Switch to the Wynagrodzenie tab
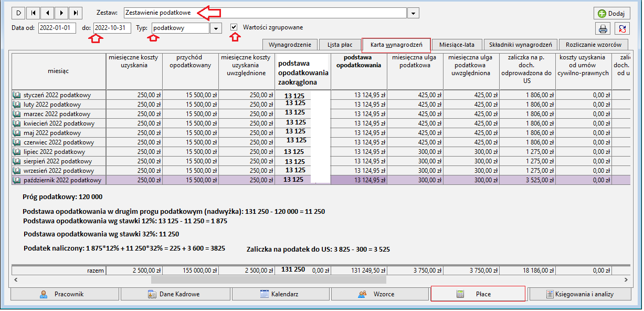Viewport: 644px width, 311px height. (x=290, y=45)
